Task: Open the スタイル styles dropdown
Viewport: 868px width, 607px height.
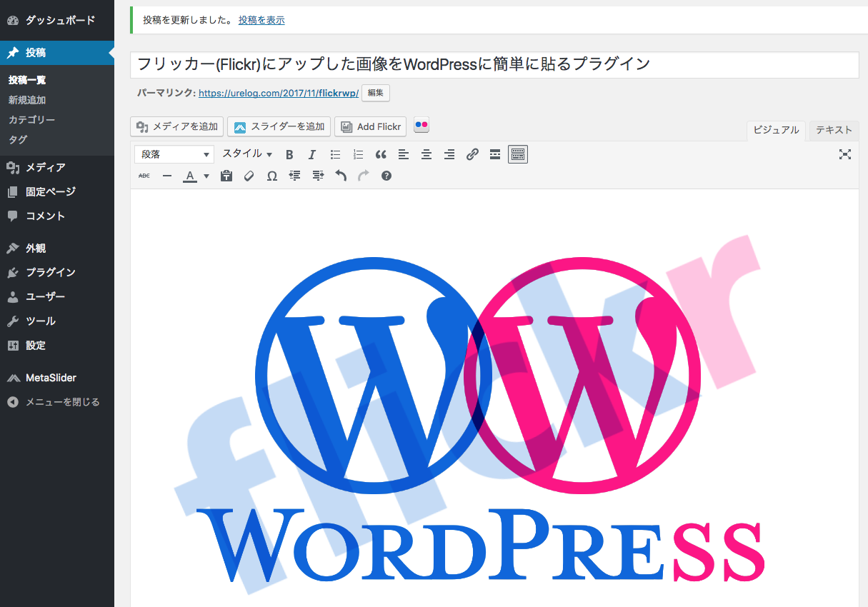Action: click(x=247, y=154)
